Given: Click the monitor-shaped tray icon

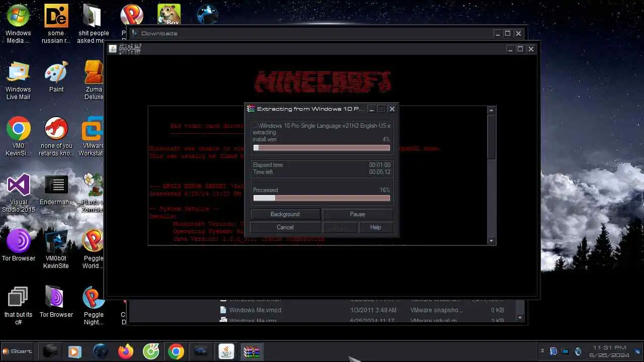Looking at the screenshot, I should pos(566,351).
